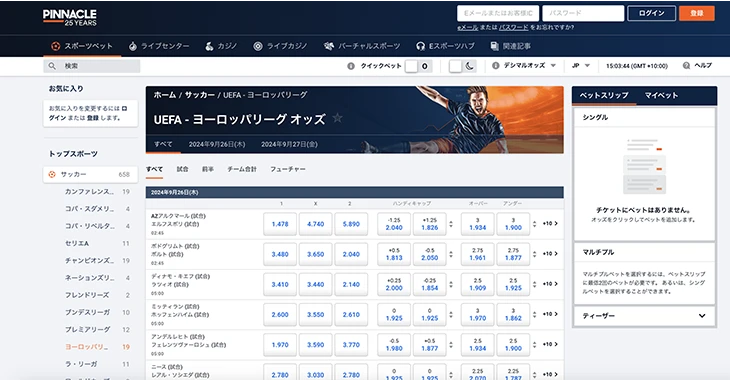
Task: Select アンデルレヒト win odds 1.970
Action: [x=280, y=345]
